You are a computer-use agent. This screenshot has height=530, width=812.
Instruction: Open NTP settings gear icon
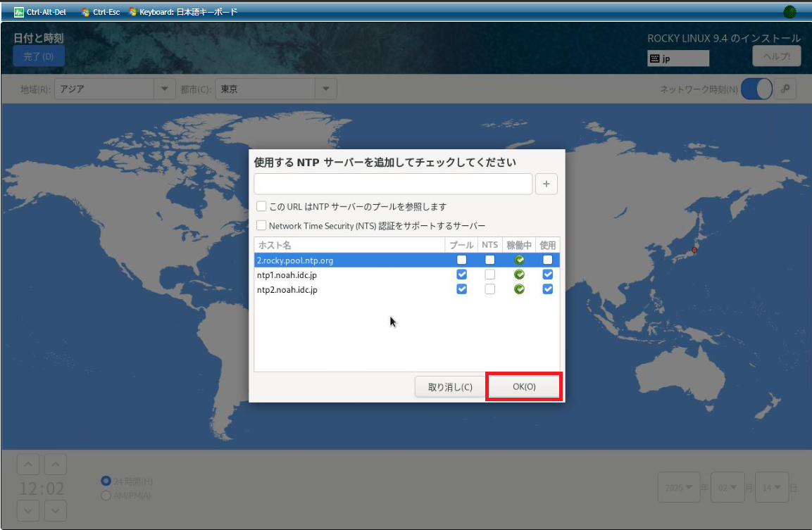coord(786,89)
